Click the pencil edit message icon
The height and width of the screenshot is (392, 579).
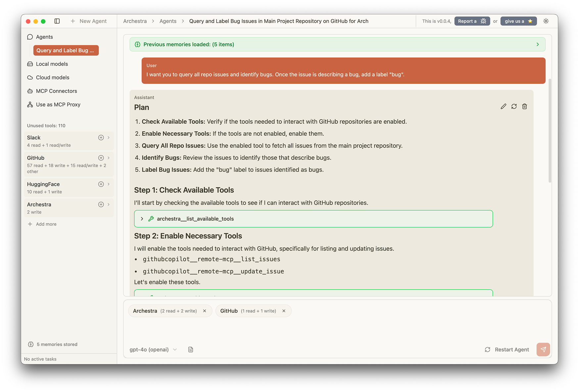click(503, 106)
